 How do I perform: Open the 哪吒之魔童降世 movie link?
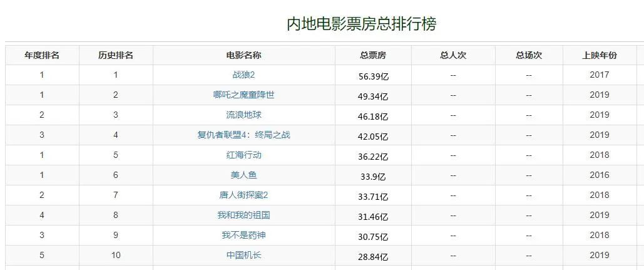point(243,95)
